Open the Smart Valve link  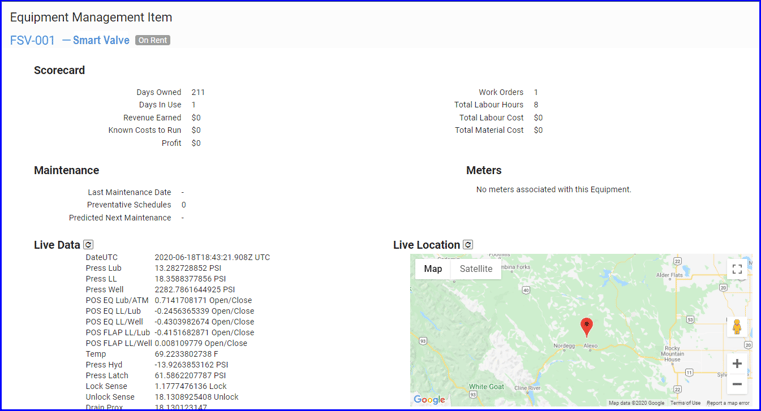(x=101, y=40)
